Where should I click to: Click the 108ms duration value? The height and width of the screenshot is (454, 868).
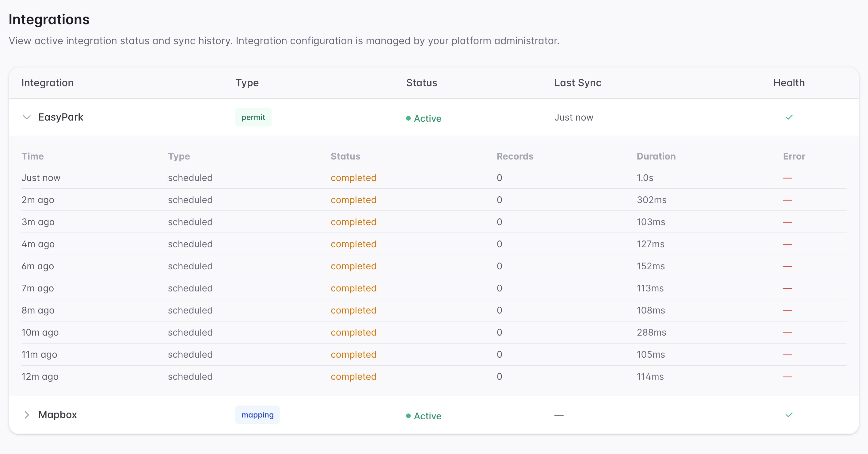coord(651,310)
